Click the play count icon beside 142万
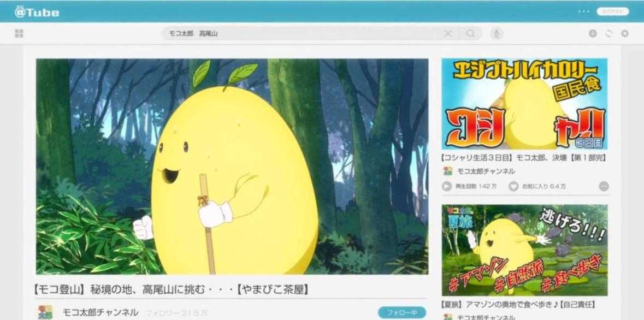Viewport: 644px width, 320px height. (x=447, y=186)
